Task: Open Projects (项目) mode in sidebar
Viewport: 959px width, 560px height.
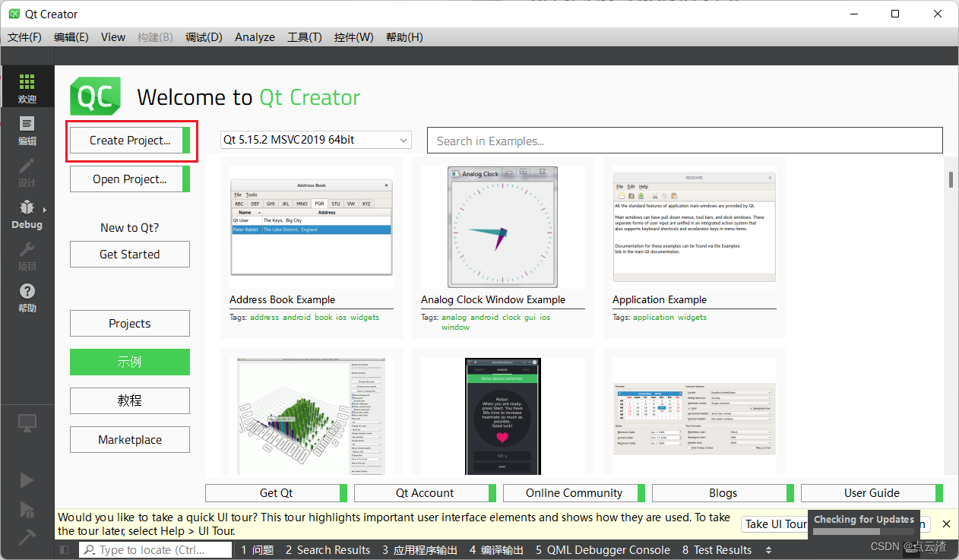Action: [x=27, y=256]
